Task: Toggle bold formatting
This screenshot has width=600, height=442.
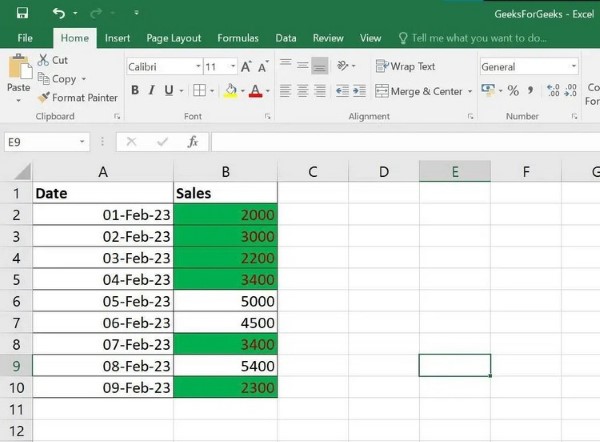Action: point(135,90)
